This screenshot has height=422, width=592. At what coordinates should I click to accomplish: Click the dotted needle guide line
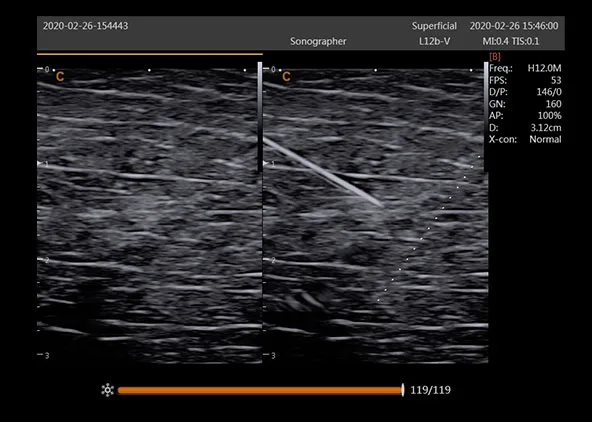[429, 228]
